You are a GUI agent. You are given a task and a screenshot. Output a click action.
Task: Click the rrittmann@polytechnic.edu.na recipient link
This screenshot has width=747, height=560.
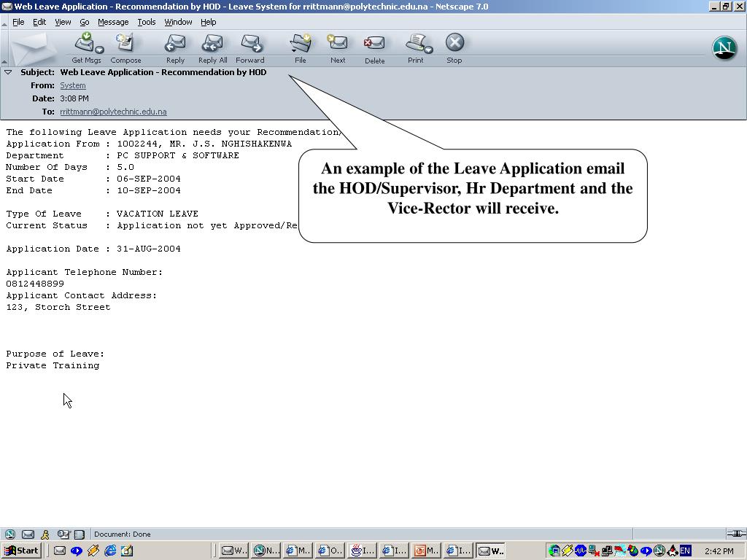[x=113, y=112]
